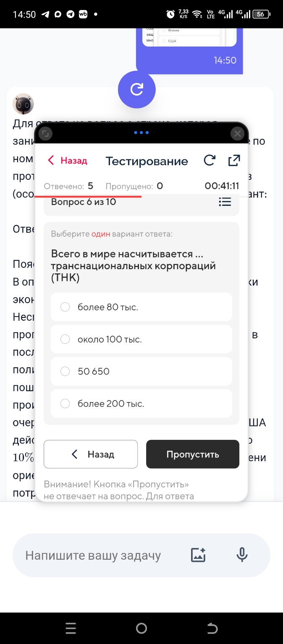This screenshot has height=644, width=283.
Task: Open the question list icon
Action: tap(225, 202)
